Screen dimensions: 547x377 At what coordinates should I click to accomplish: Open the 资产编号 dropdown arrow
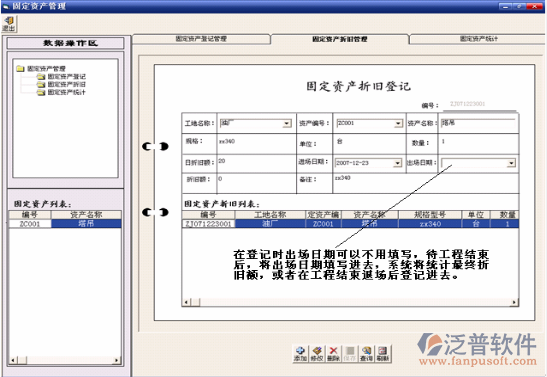coord(398,123)
